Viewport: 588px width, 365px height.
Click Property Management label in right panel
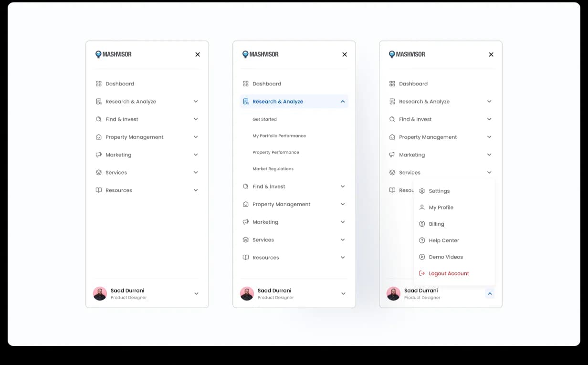click(428, 137)
